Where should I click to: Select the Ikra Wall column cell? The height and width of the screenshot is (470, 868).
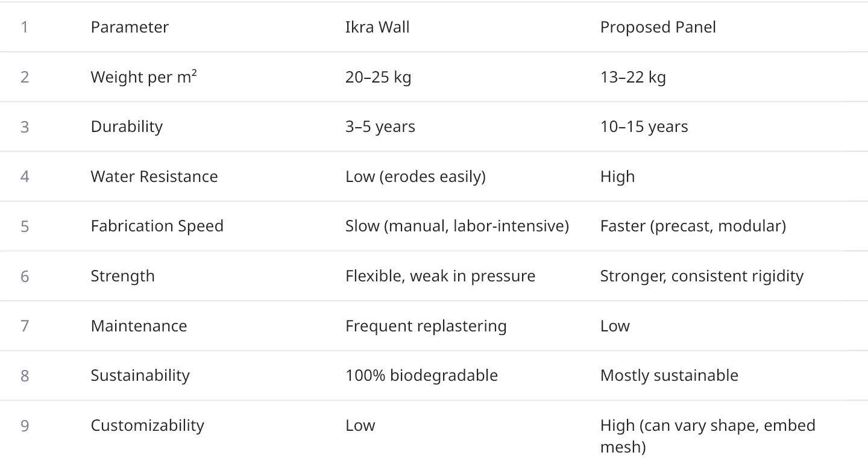pyautogui.click(x=377, y=27)
